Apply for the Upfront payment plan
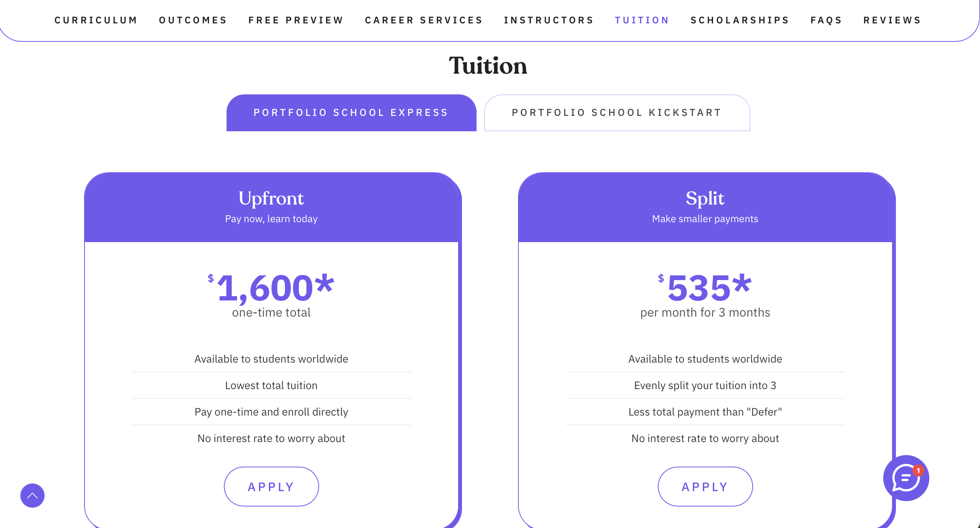Image resolution: width=980 pixels, height=528 pixels. click(x=271, y=487)
